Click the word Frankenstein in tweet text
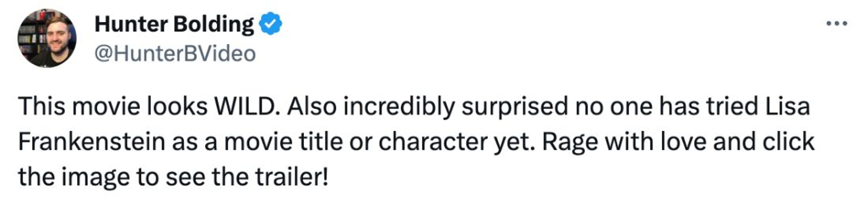 point(92,142)
